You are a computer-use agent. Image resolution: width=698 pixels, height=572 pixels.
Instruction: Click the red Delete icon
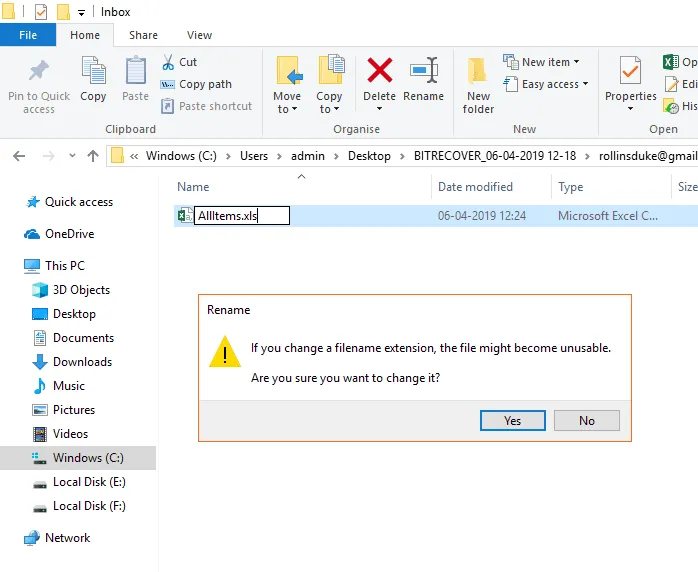click(x=380, y=70)
